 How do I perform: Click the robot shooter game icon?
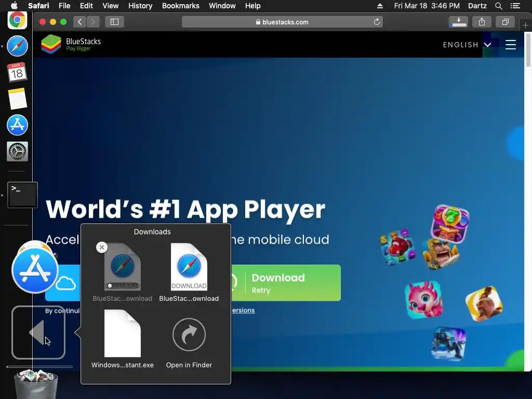coord(448,344)
